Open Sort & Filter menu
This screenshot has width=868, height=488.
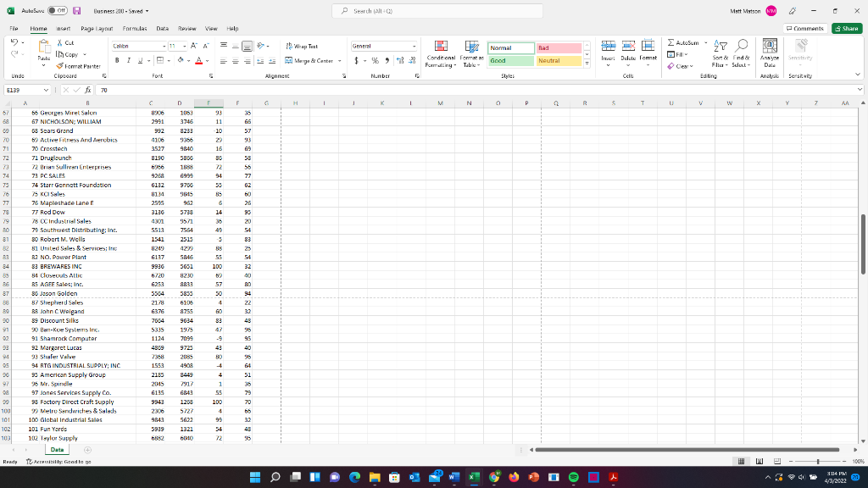tap(721, 53)
